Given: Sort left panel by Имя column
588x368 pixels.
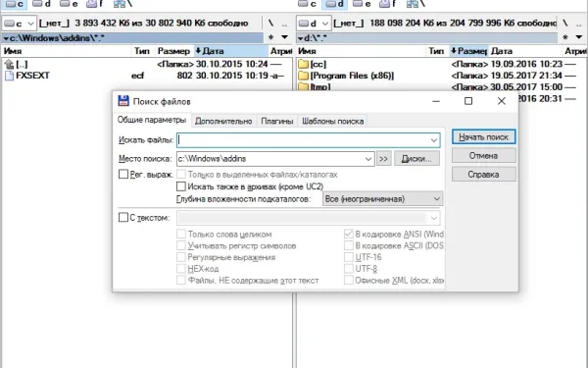Looking at the screenshot, I should click(67, 51).
